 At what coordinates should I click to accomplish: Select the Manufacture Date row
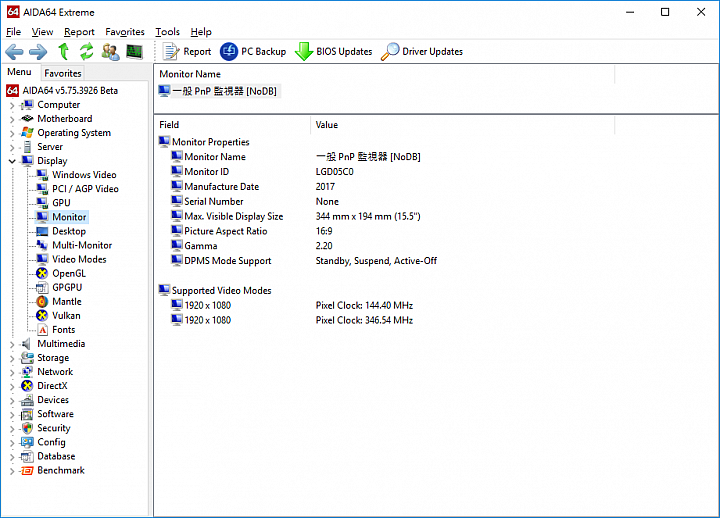[x=253, y=187]
